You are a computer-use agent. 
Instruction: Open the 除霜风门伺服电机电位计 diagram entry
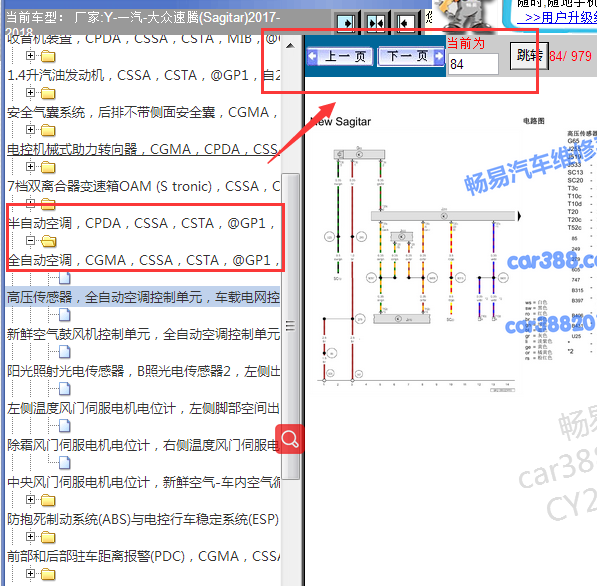coord(144,445)
